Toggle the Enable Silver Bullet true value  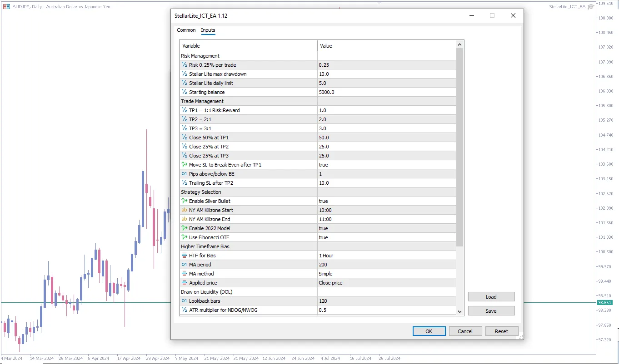386,201
